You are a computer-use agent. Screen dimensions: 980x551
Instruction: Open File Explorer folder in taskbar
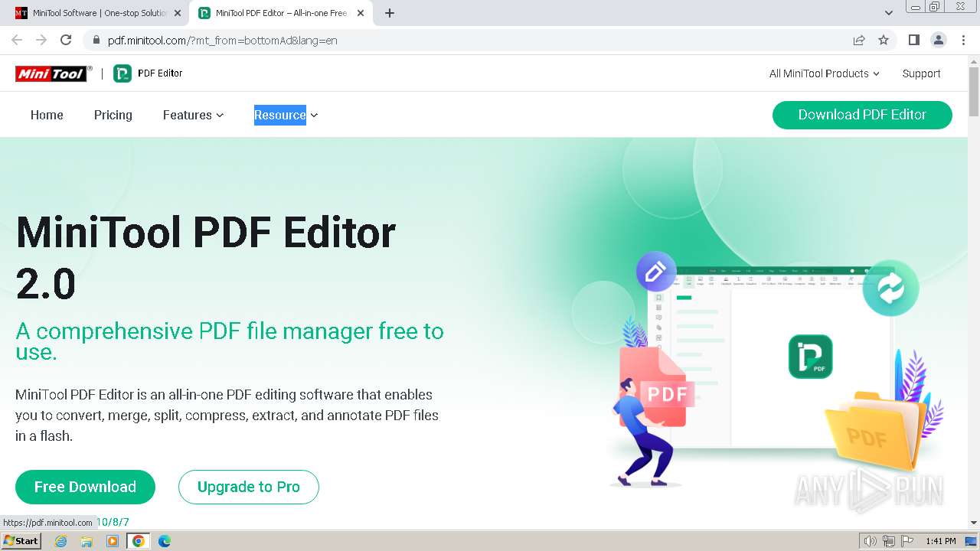tap(87, 541)
